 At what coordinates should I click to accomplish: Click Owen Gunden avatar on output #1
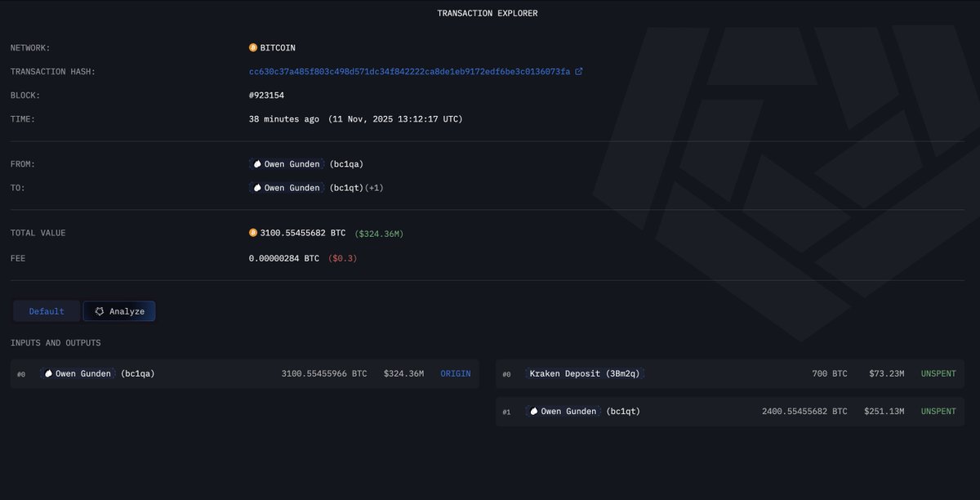click(533, 411)
